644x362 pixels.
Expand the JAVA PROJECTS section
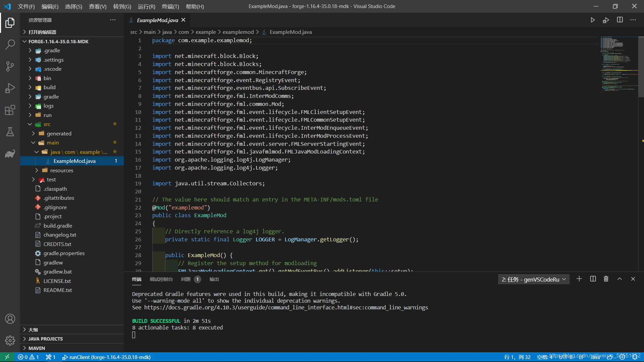click(46, 339)
